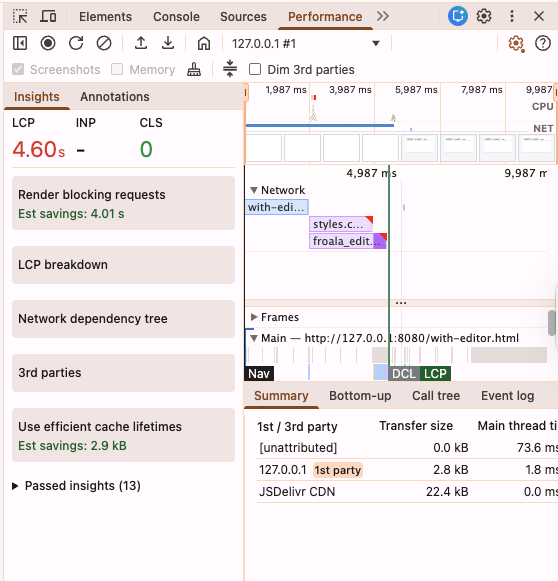Click the vertical flame chart scrollbar

[x=552, y=323]
